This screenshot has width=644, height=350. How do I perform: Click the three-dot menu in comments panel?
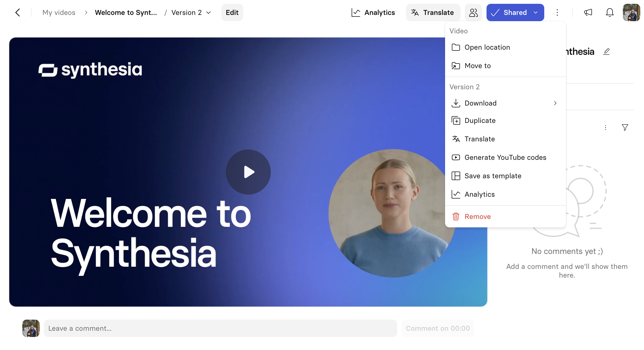[x=605, y=128]
